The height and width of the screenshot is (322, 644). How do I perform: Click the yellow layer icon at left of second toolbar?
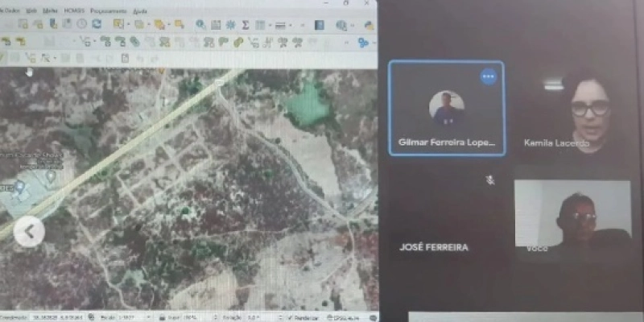6,41
